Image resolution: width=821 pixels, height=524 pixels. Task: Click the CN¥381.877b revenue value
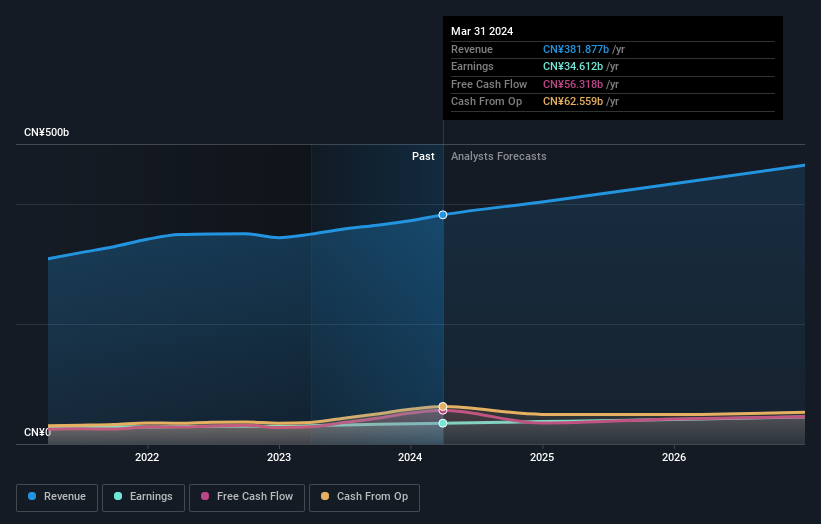(576, 49)
